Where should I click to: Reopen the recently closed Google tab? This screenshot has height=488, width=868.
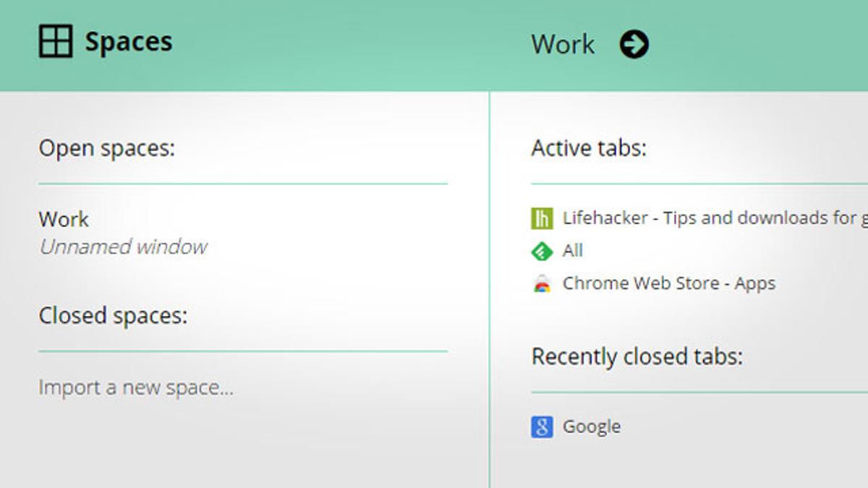(592, 427)
